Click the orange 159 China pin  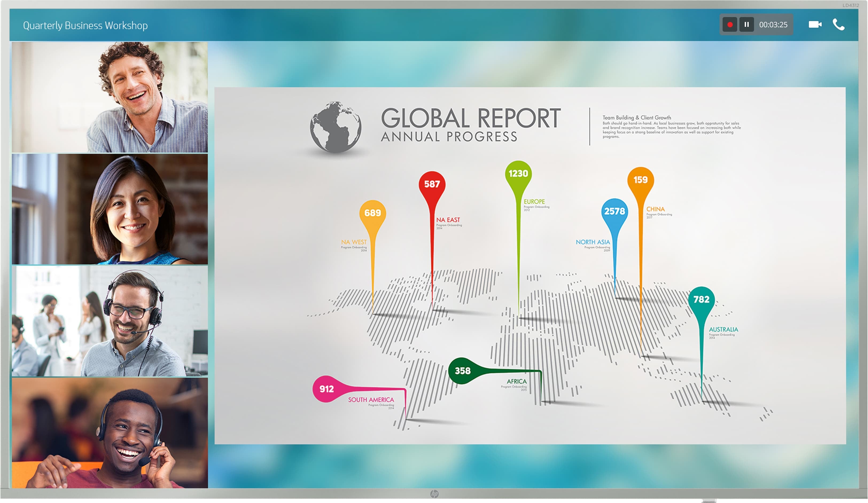click(640, 180)
